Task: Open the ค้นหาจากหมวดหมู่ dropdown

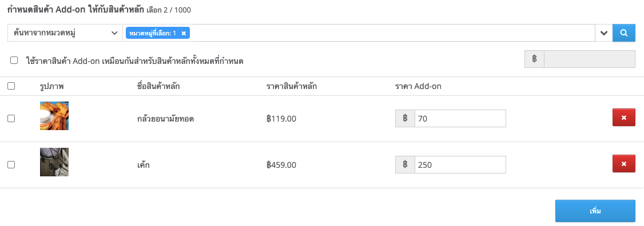Action: click(x=65, y=33)
